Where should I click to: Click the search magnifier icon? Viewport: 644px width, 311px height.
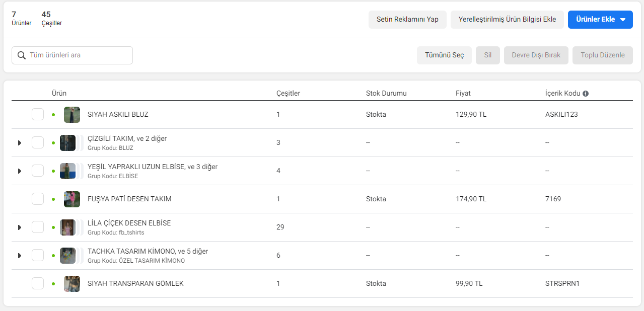[22, 55]
